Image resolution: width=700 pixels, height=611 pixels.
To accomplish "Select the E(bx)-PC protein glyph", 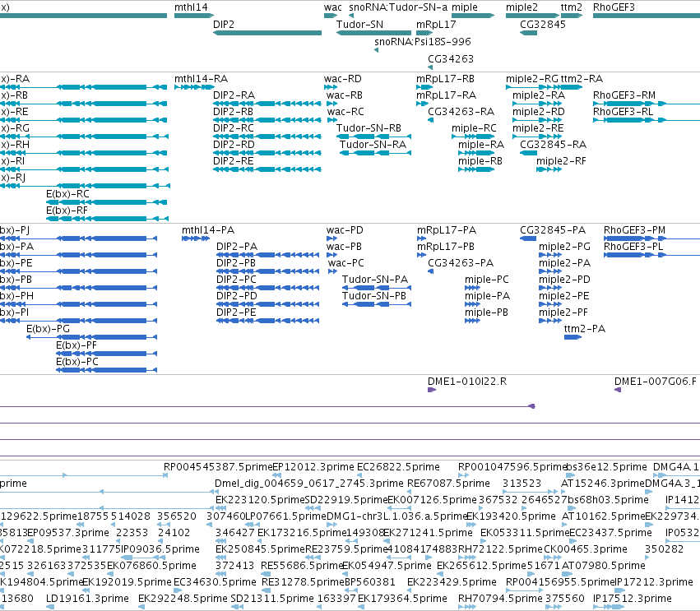I will coord(106,370).
